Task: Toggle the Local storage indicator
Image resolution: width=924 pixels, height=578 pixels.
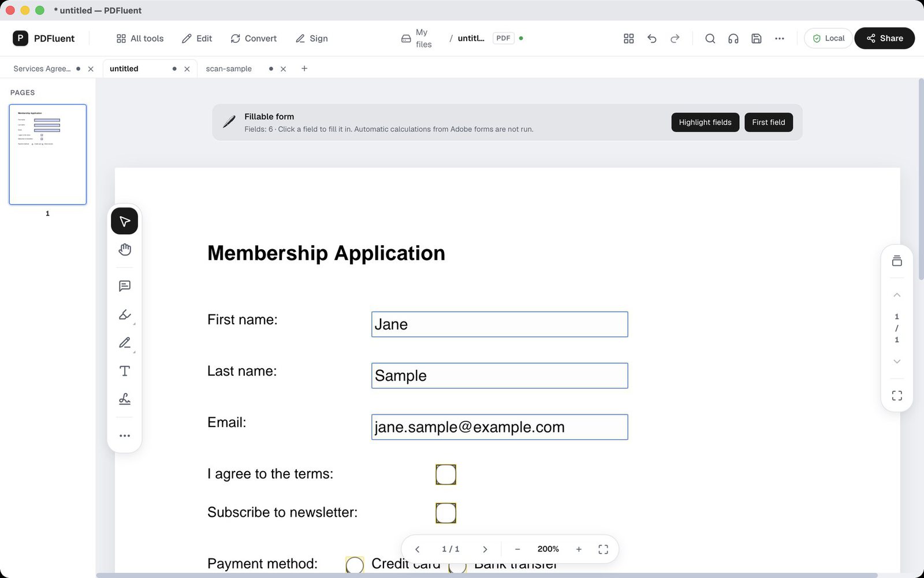Action: pyautogui.click(x=828, y=38)
